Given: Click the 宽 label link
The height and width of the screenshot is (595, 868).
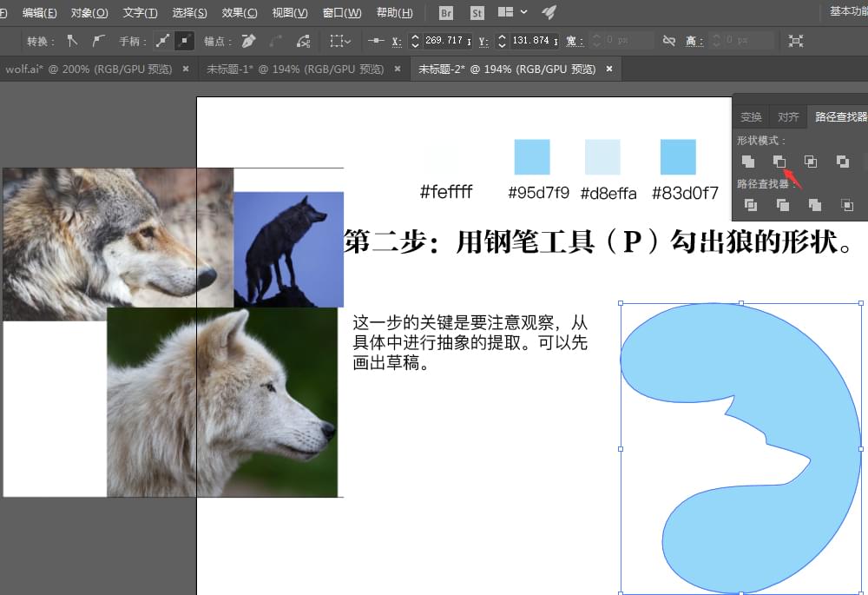Looking at the screenshot, I should [574, 41].
